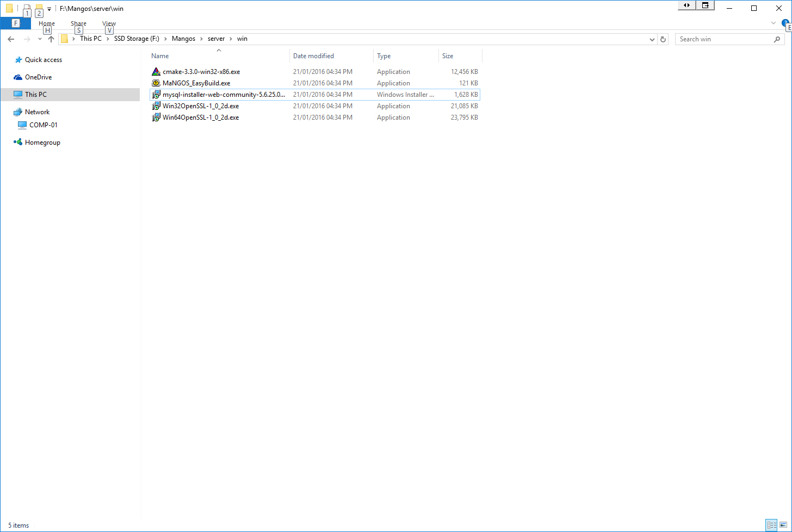Click the folder icon in the title bar
This screenshot has height=532, width=792.
[x=9, y=8]
